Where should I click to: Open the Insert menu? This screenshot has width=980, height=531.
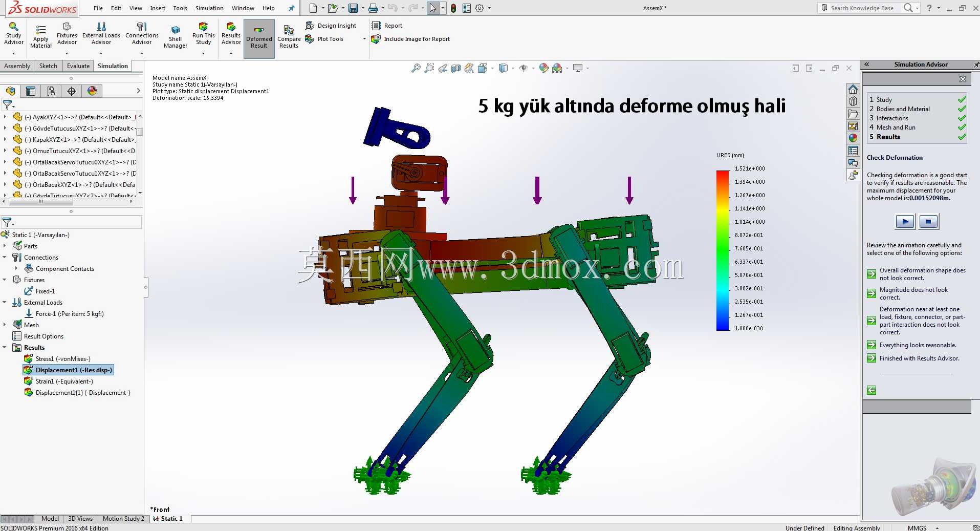tap(158, 8)
